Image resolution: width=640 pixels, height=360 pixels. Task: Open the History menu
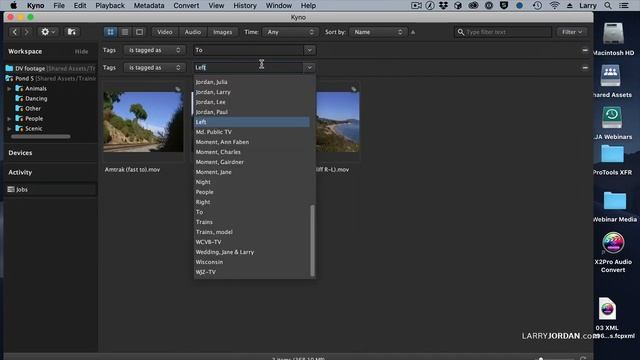244,6
